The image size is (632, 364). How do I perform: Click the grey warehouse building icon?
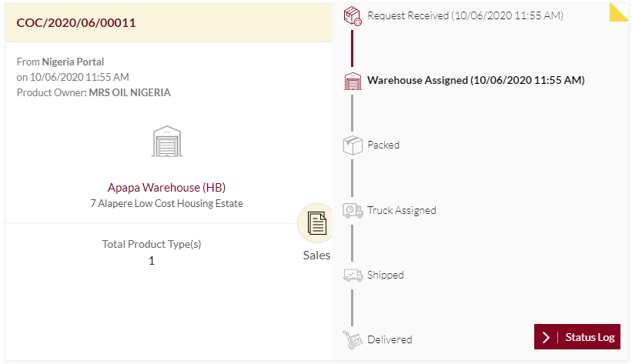point(167,142)
